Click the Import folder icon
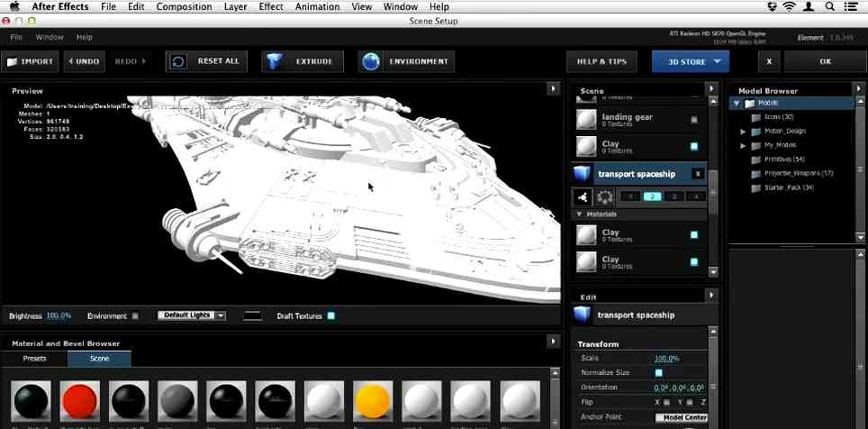868x429 pixels. point(11,62)
